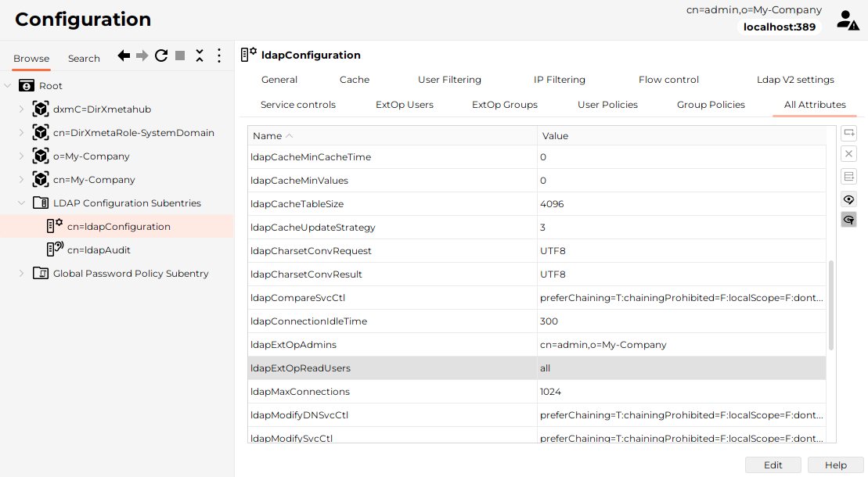The height and width of the screenshot is (477, 868).
Task: Switch to the Browse tab
Action: [31, 58]
